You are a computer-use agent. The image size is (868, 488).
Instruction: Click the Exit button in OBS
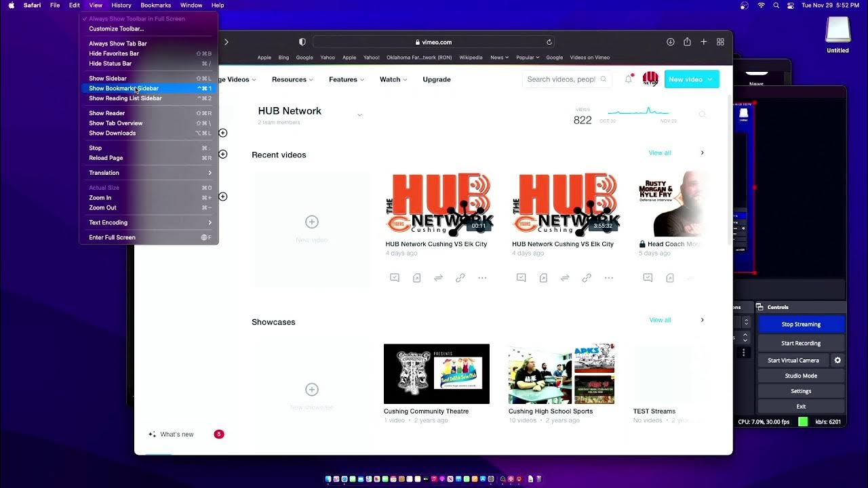point(801,407)
